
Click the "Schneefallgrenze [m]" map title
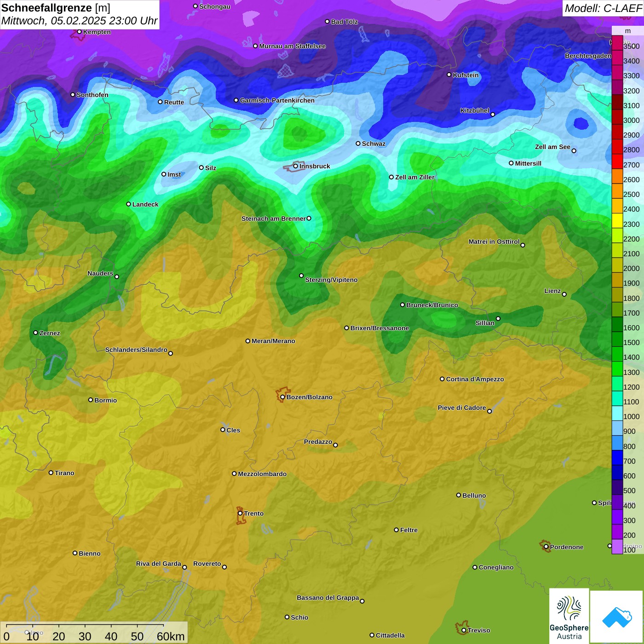56,8
